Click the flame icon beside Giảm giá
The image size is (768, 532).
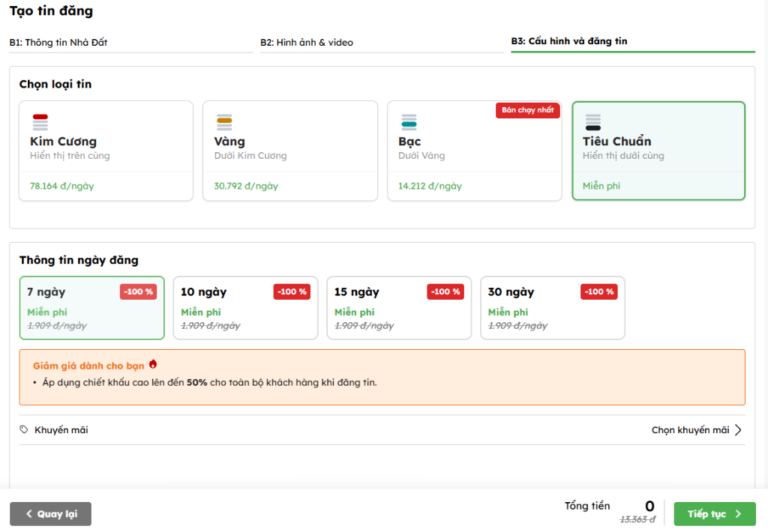click(153, 365)
